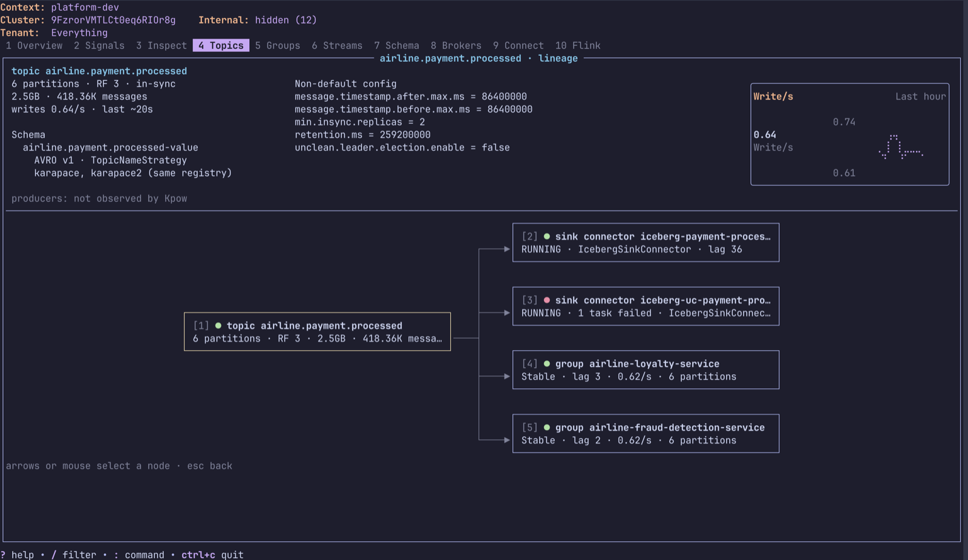Click schema subject airline.payment.processed-value
Image resolution: width=968 pixels, height=560 pixels.
111,147
